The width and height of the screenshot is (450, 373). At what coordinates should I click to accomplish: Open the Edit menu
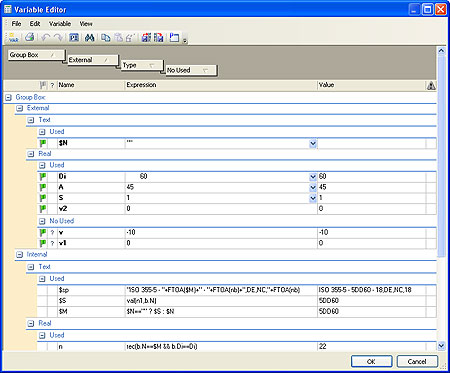coord(35,24)
